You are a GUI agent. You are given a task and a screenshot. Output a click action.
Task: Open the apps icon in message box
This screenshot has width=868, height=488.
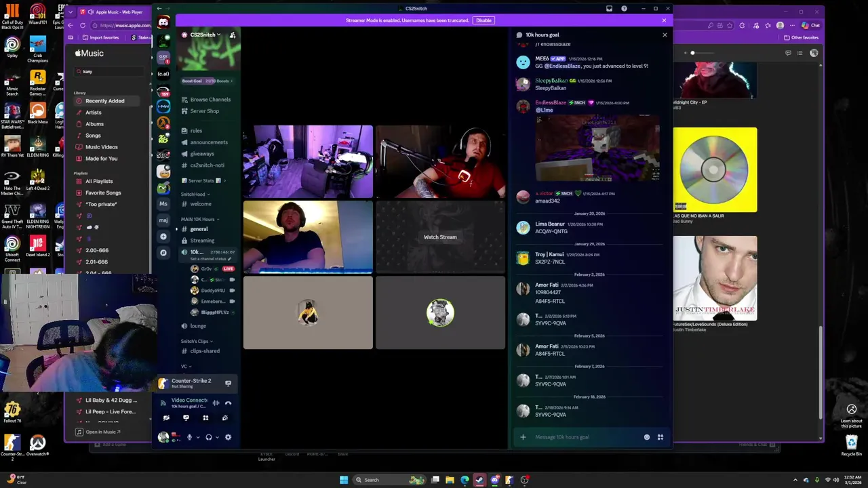click(x=660, y=437)
